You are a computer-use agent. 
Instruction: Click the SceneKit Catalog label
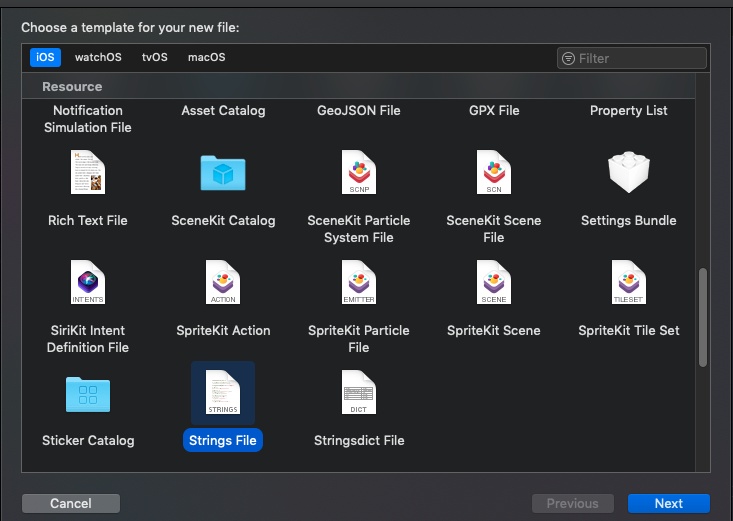(x=223, y=221)
